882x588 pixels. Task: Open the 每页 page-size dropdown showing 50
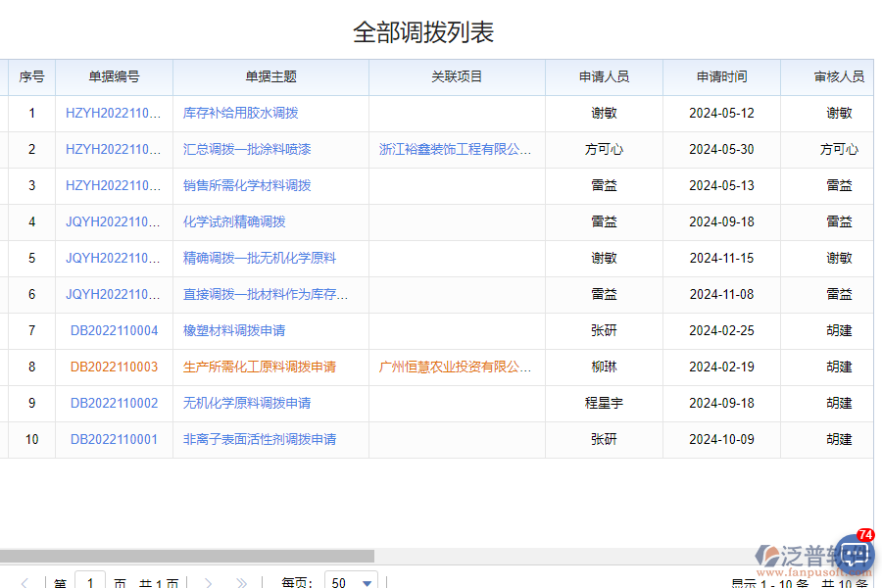350,581
